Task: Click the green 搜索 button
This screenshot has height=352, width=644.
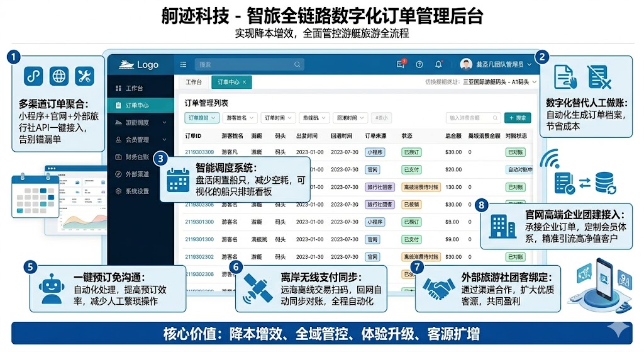Action: (517, 118)
